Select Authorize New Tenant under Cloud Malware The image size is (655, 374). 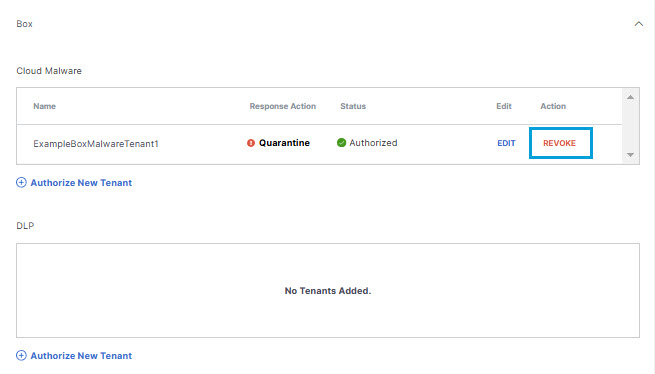pos(81,183)
